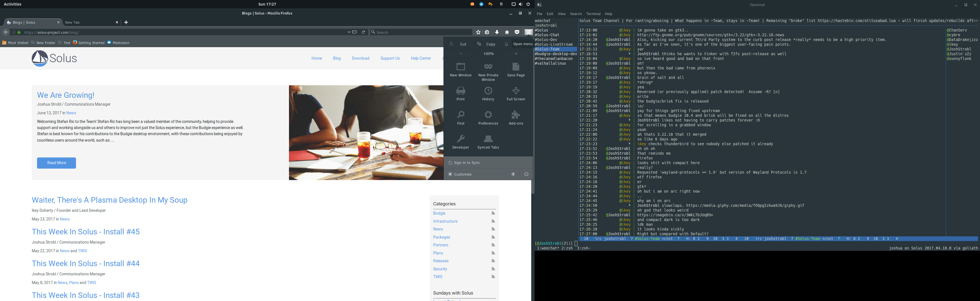Close the Blogs | Solus tab
The height and width of the screenshot is (301, 980).
(x=58, y=23)
